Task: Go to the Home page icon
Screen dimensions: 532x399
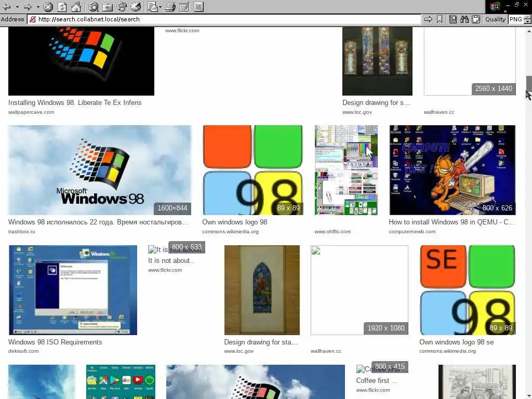Action: coord(76,6)
